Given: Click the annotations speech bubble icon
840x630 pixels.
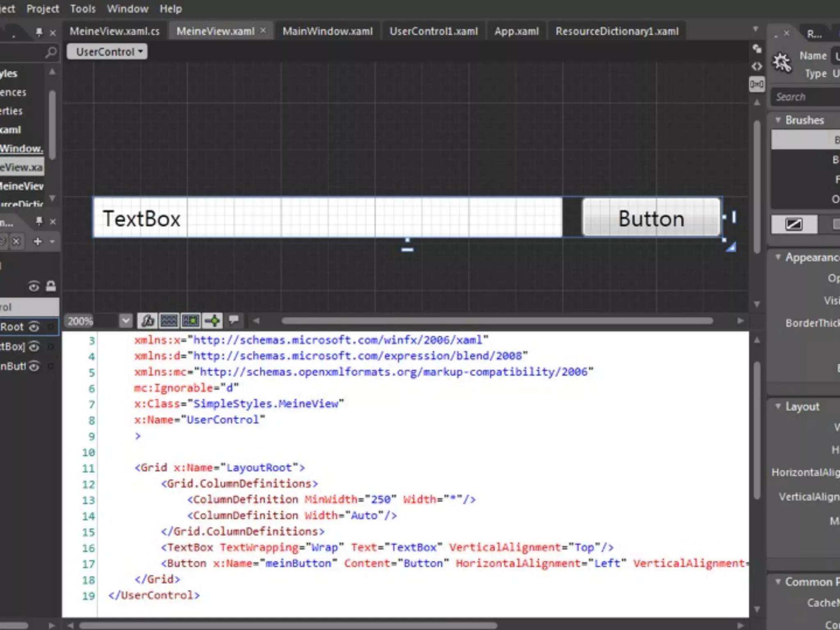Looking at the screenshot, I should pos(234,320).
